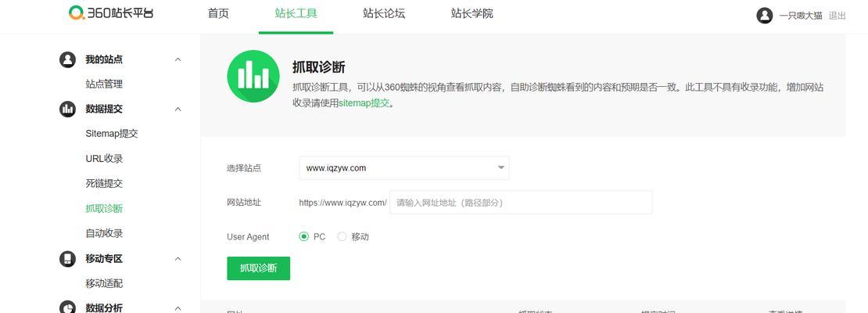The width and height of the screenshot is (868, 313).
Task: Go to the 首页 tab
Action: coord(218,14)
